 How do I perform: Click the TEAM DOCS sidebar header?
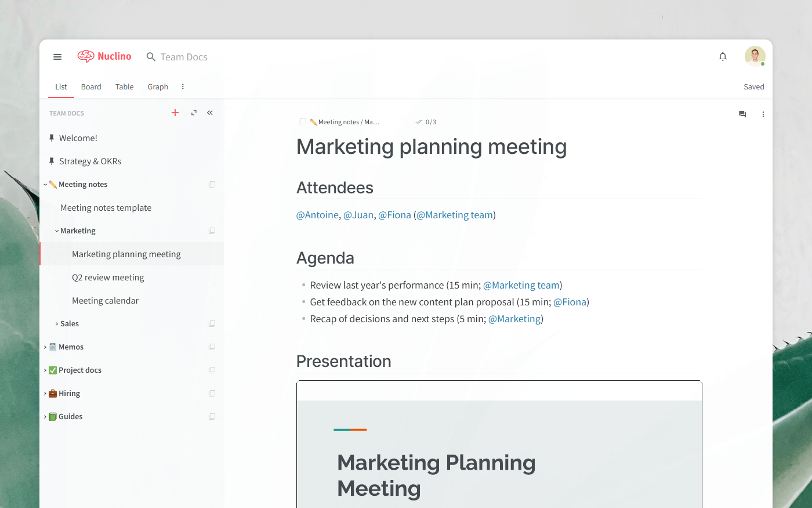coord(67,113)
